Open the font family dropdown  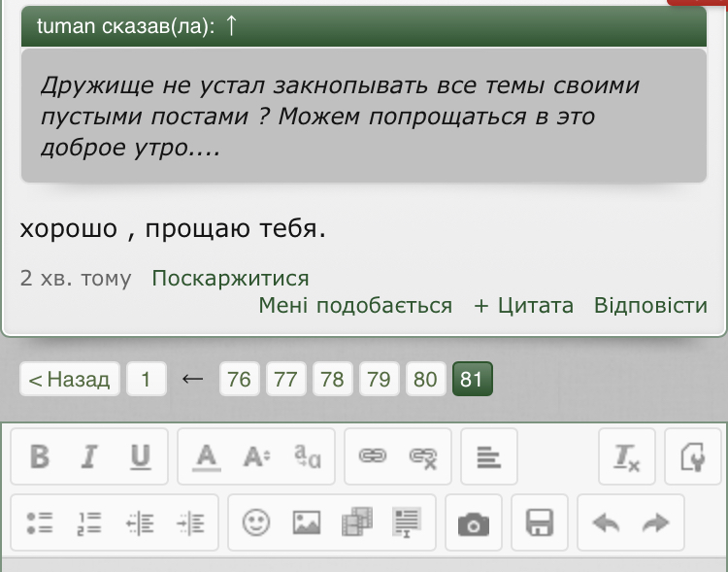(x=307, y=456)
